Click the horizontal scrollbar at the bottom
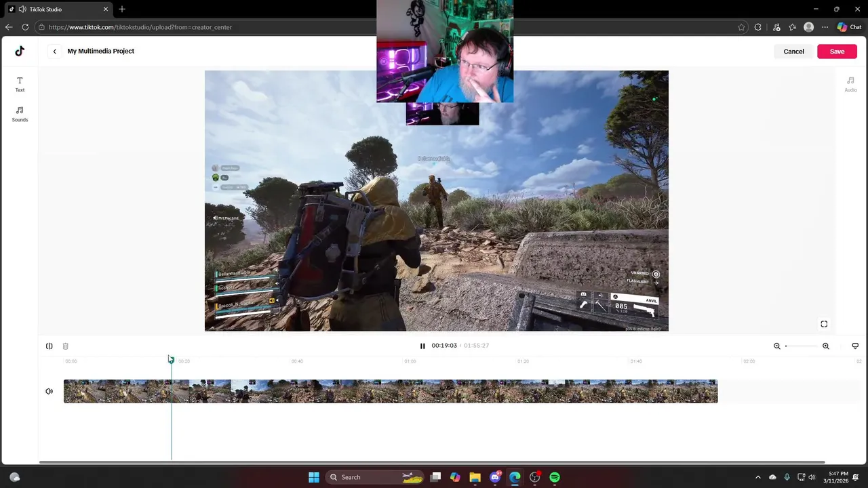 432,462
